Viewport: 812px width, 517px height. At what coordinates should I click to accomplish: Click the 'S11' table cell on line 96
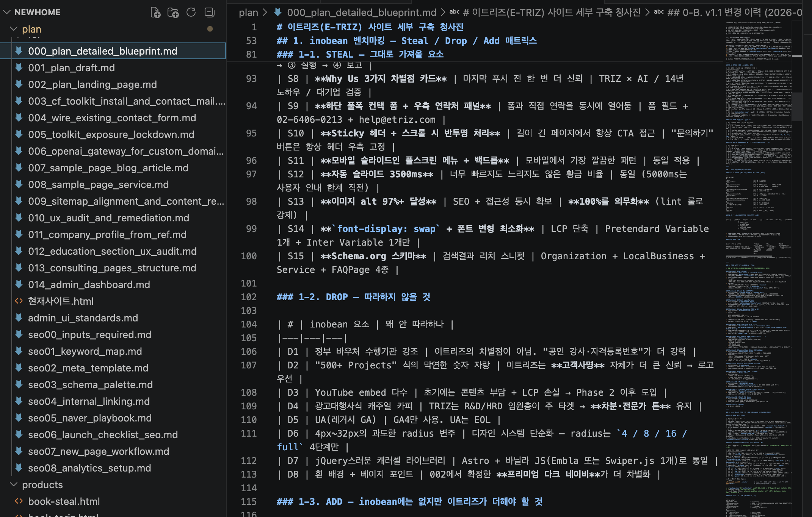point(296,161)
